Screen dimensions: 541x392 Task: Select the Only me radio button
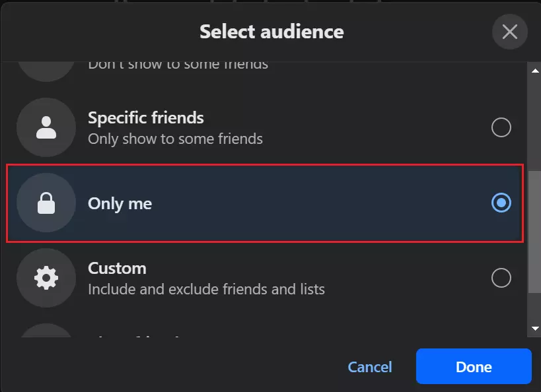501,203
